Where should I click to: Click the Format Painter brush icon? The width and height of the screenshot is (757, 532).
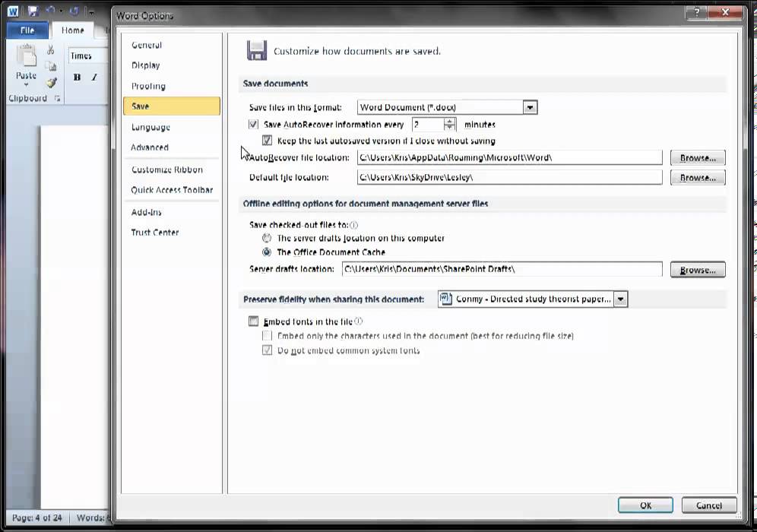click(51, 83)
